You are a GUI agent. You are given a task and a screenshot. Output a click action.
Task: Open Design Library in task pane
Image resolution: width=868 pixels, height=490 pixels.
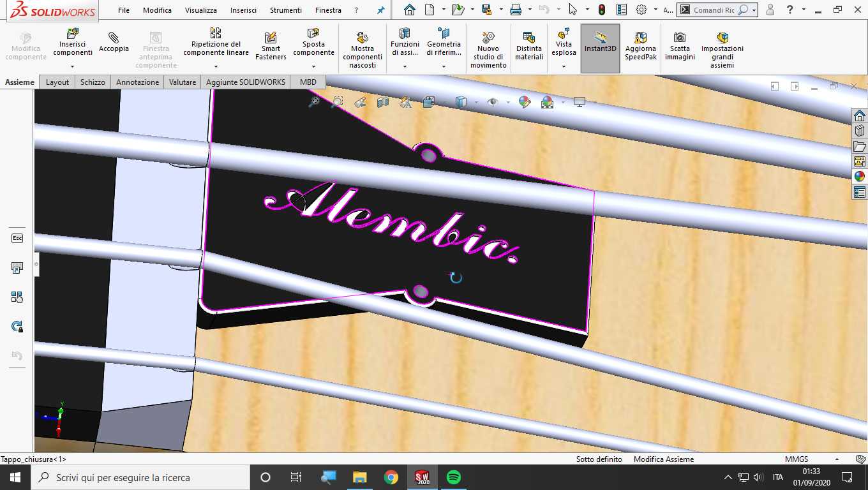coord(860,131)
